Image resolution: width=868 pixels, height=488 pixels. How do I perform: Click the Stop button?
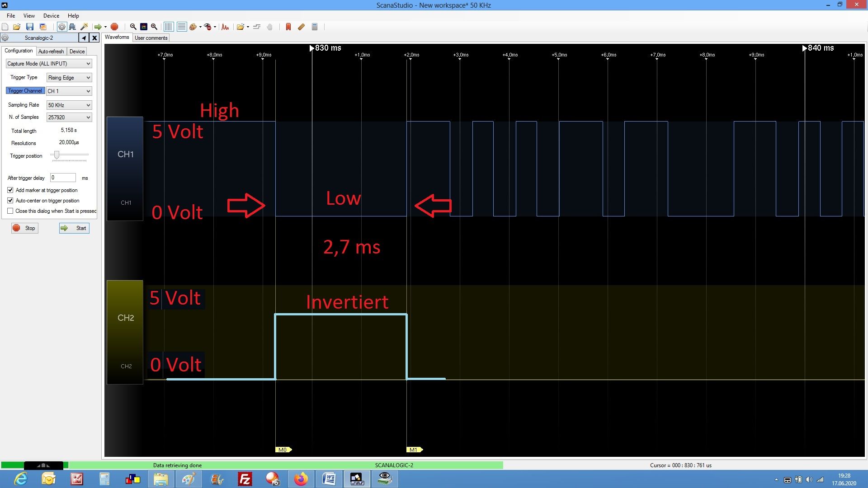click(x=24, y=228)
